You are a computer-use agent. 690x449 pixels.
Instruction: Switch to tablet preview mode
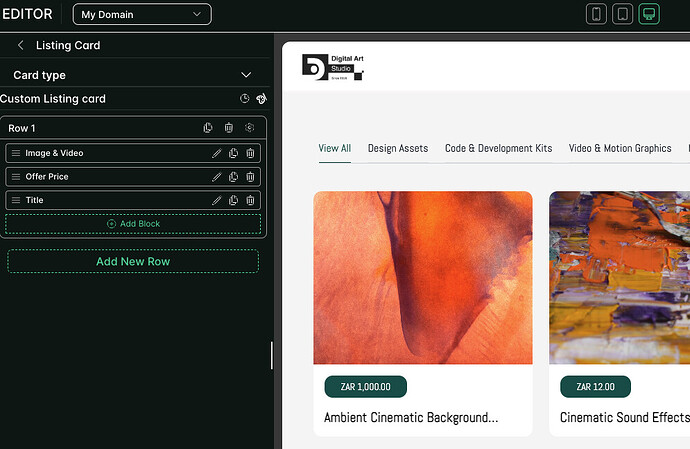coord(623,14)
